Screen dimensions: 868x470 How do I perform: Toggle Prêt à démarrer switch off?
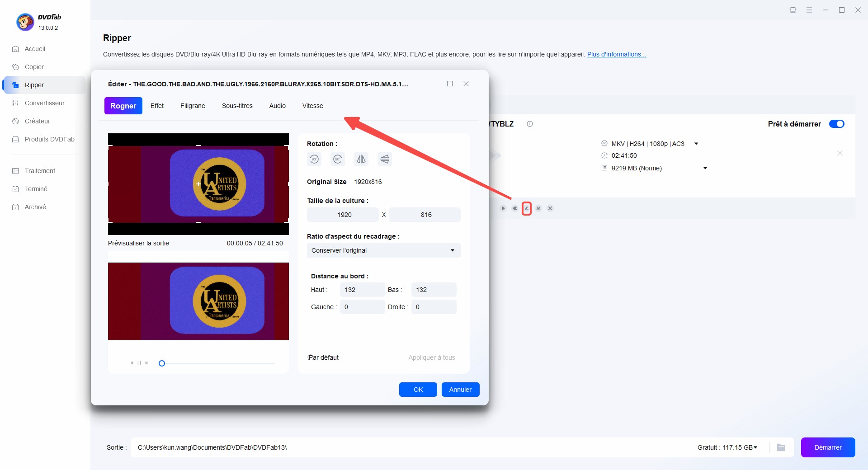click(837, 124)
